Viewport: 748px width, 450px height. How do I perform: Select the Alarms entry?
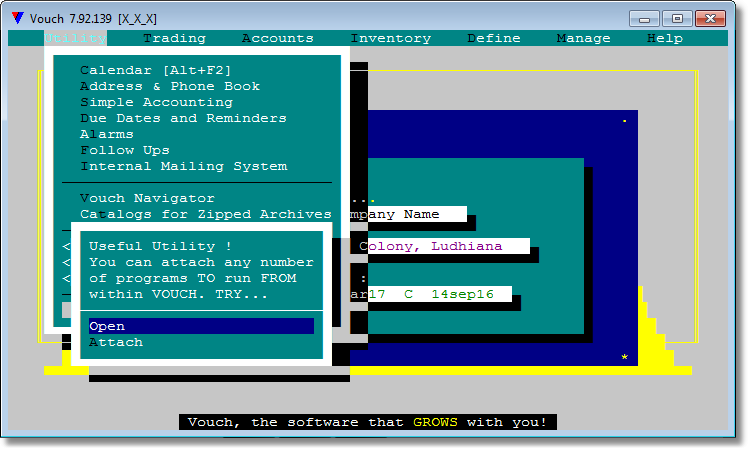tap(107, 134)
